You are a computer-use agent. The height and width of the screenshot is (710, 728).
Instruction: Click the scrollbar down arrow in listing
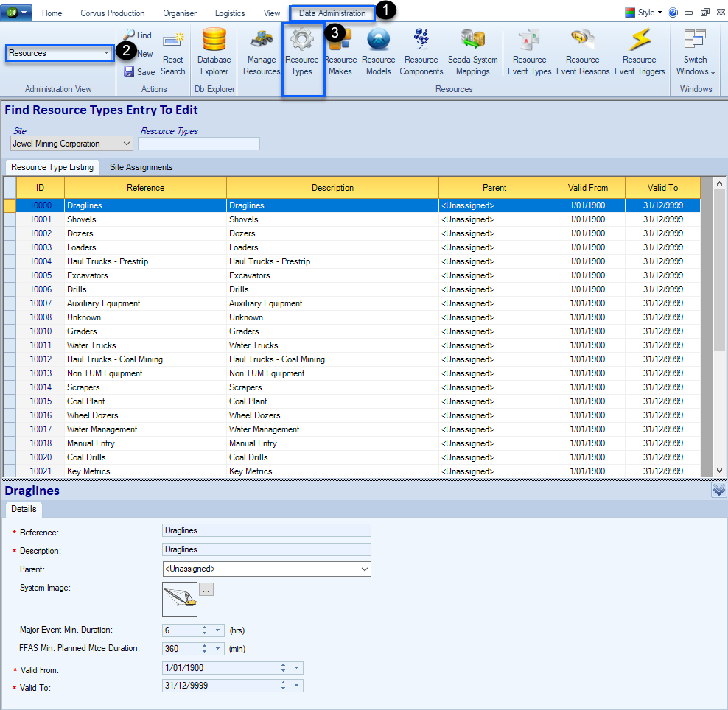[x=718, y=470]
